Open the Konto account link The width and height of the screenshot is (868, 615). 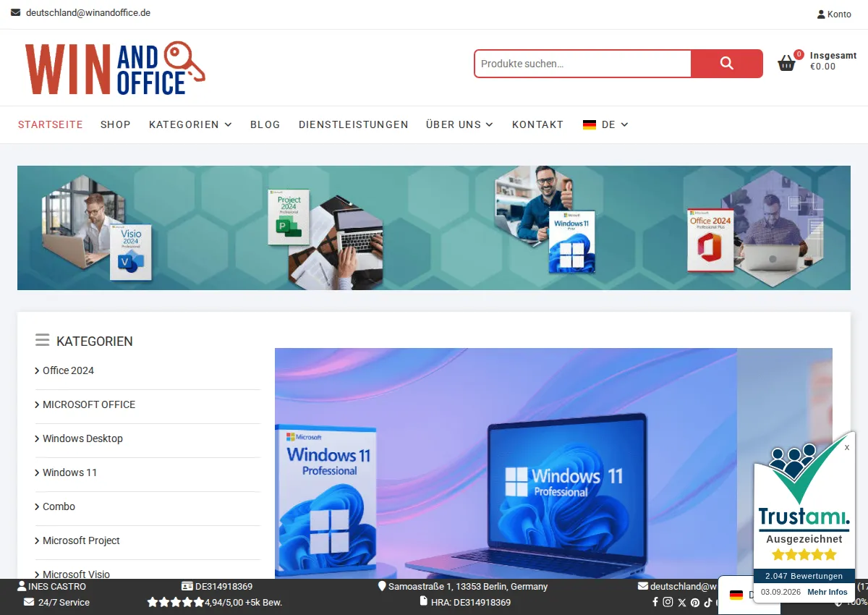pos(834,14)
